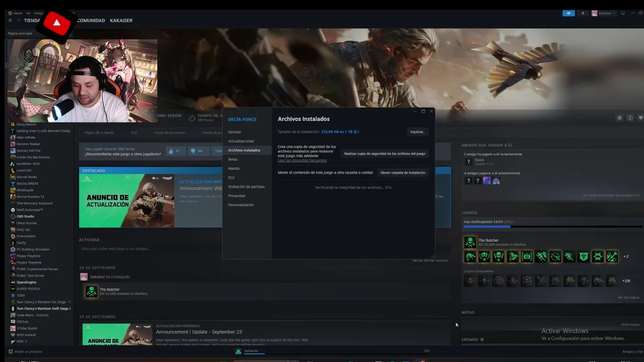
Task: Open Ver las últimas noticias link
Action: click(x=430, y=260)
